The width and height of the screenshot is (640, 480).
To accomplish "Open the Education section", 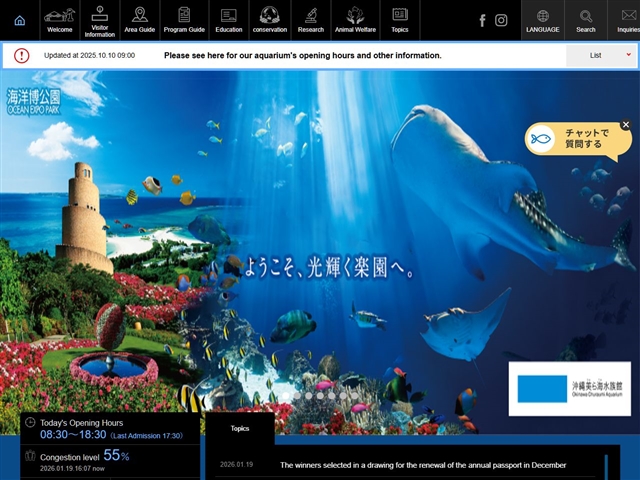I will click(229, 20).
